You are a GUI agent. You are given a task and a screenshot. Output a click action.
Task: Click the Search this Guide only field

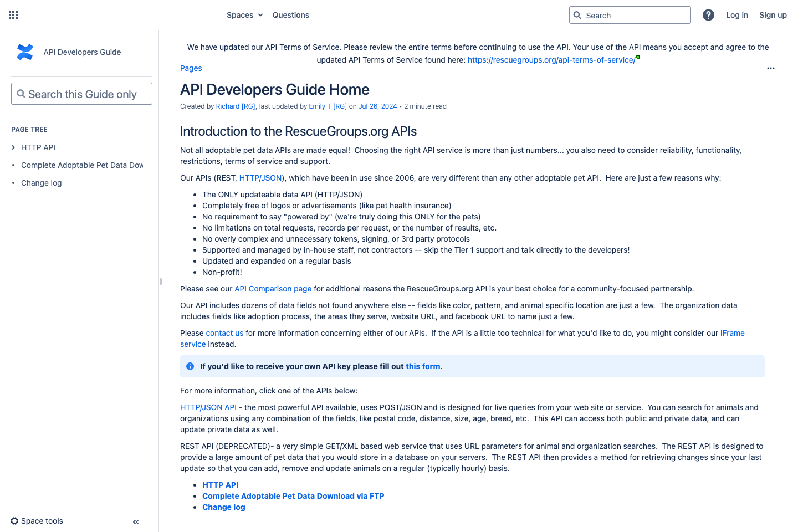(81, 94)
